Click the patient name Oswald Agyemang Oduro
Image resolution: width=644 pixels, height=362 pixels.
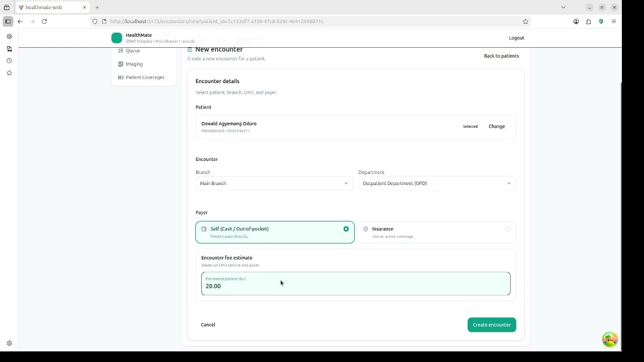[229, 124]
